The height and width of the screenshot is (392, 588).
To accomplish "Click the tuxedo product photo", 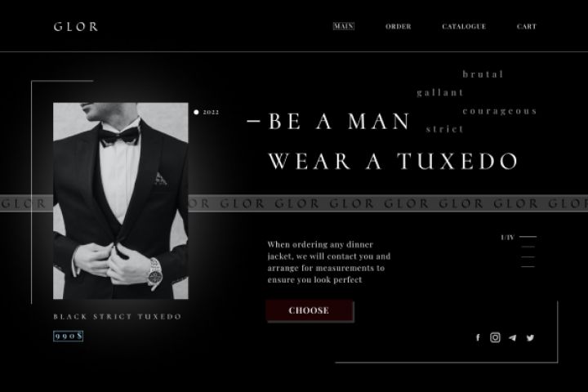I will click(x=121, y=201).
